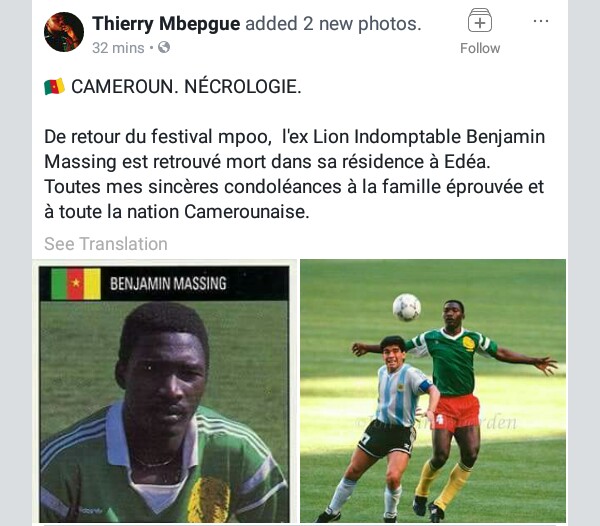Click the yellow crest on green jersey

(x=468, y=343)
